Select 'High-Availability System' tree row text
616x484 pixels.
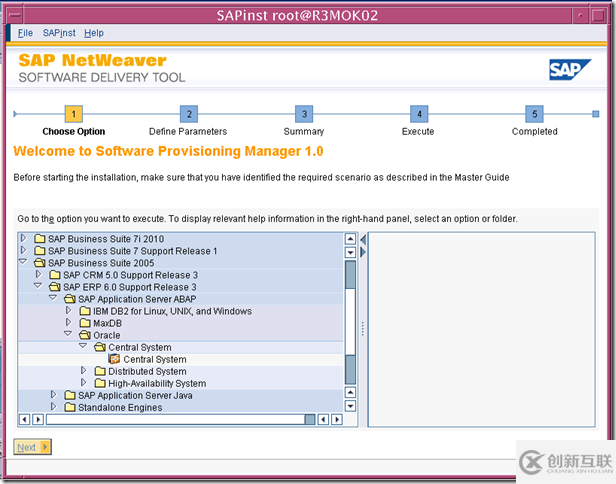pos(157,383)
